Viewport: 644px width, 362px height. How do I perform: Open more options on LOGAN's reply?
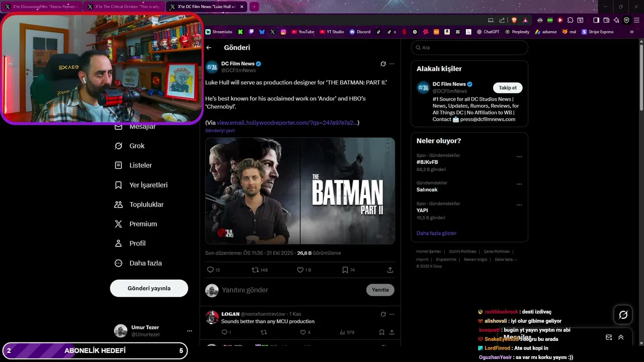[392, 314]
